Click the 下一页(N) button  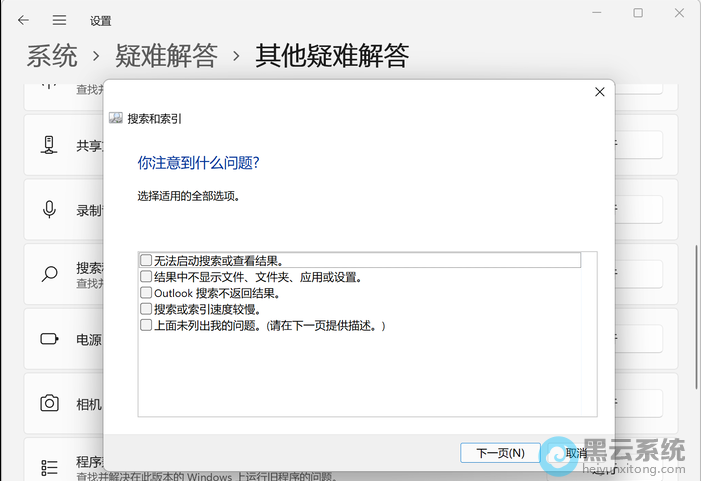500,453
